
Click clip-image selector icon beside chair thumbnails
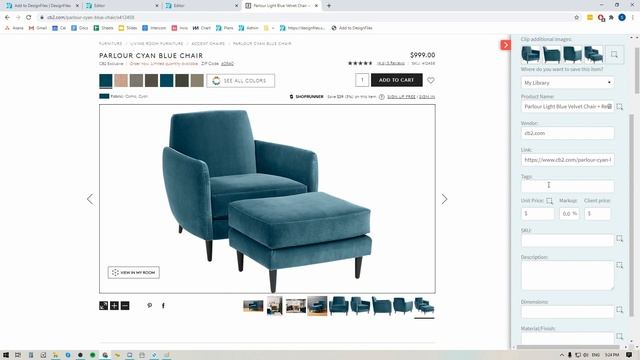(x=614, y=54)
